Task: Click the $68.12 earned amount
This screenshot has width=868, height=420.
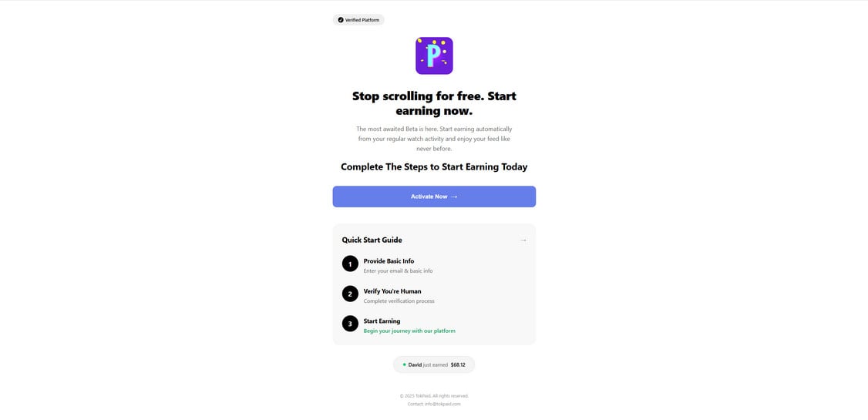Action: [458, 365]
